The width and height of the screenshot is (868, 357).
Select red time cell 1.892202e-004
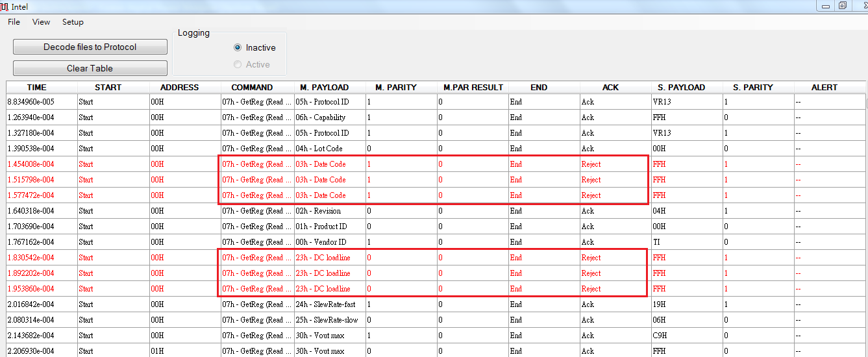[42, 273]
